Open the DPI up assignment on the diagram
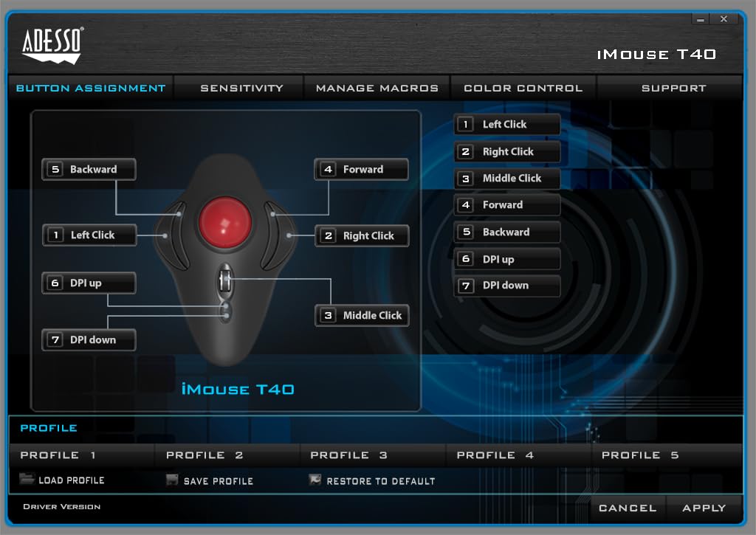 (89, 283)
